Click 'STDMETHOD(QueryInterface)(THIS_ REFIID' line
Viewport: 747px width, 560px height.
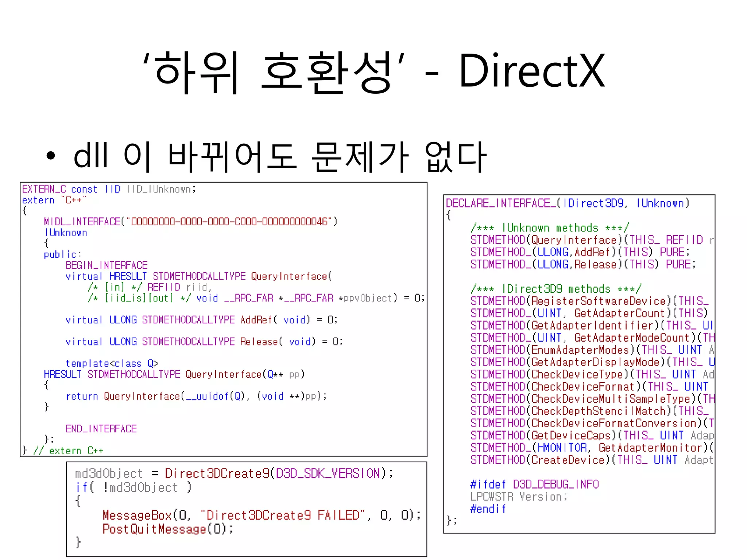click(x=592, y=240)
